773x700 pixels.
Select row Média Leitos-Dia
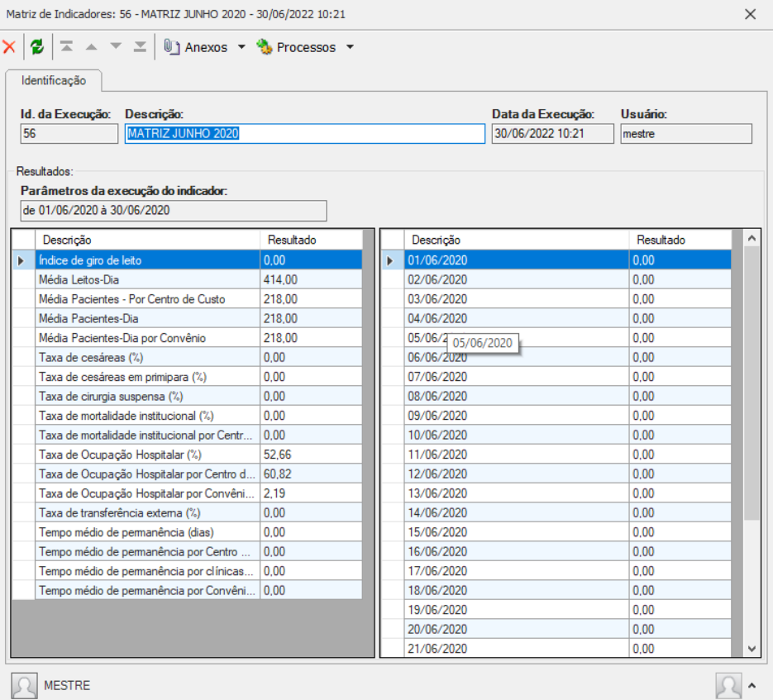click(188, 279)
